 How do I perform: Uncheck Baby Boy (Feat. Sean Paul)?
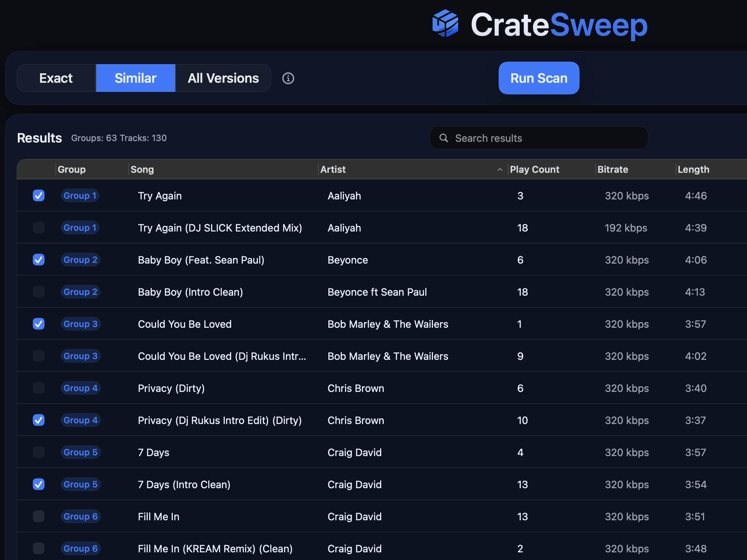coord(39,260)
